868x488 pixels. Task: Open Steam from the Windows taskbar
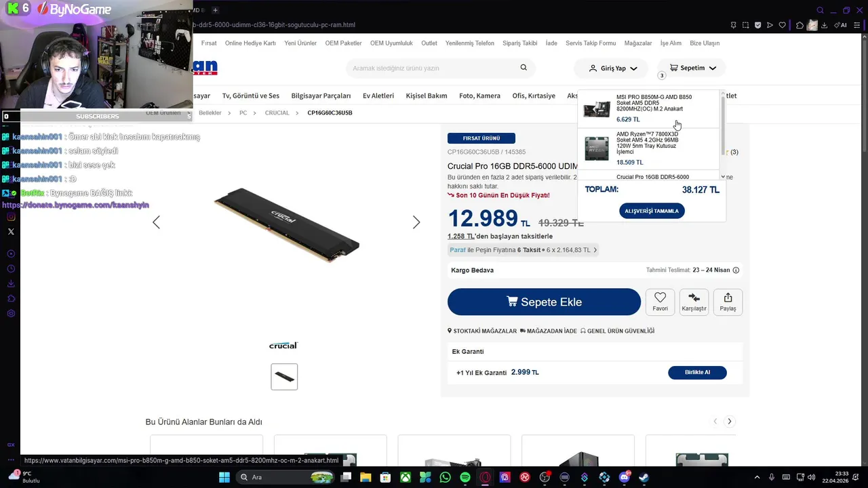coord(644,477)
